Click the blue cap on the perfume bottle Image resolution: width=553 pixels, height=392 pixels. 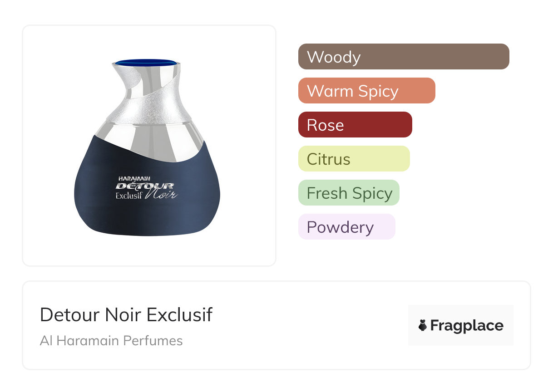(145, 63)
